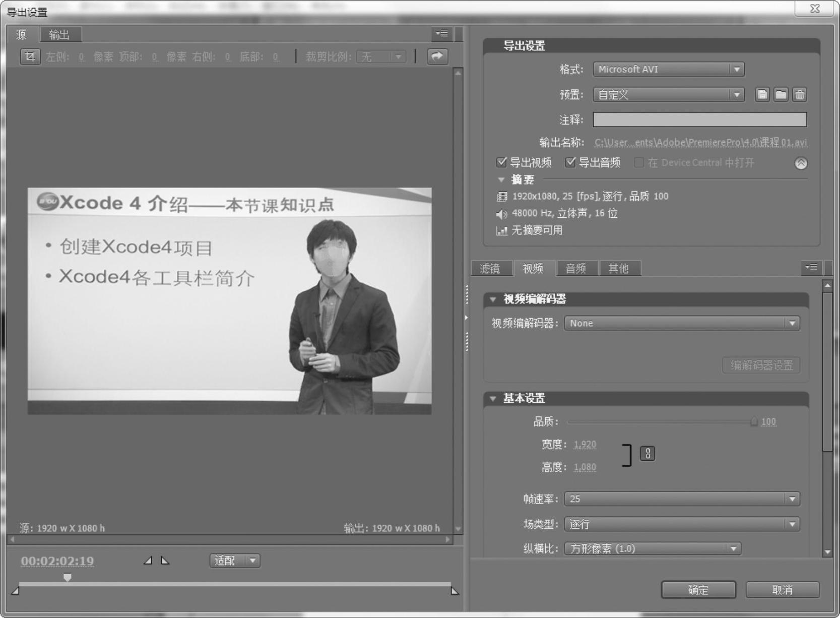
Task: Click the timecode 00:02:02:19
Action: [57, 561]
